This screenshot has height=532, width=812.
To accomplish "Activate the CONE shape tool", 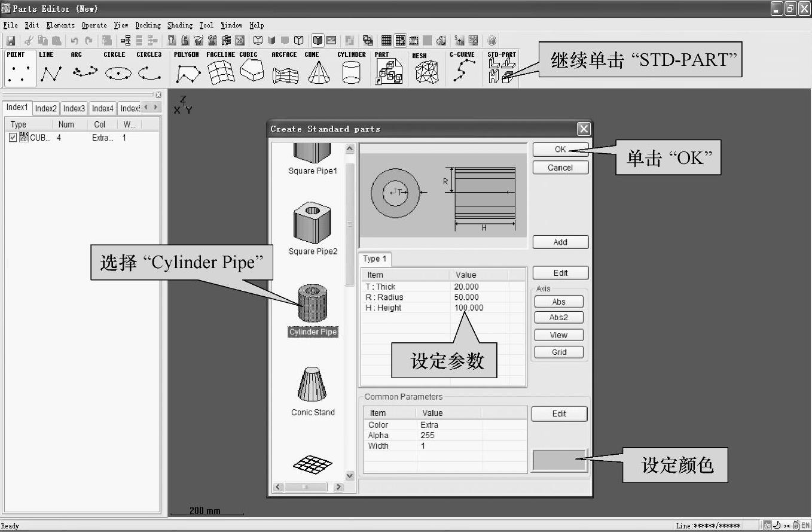I will pos(318,69).
